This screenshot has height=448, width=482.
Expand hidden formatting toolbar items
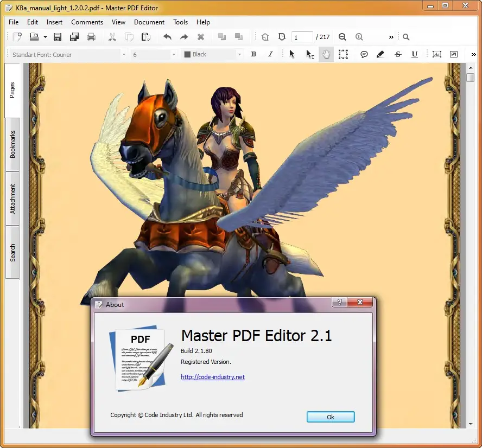coord(473,55)
